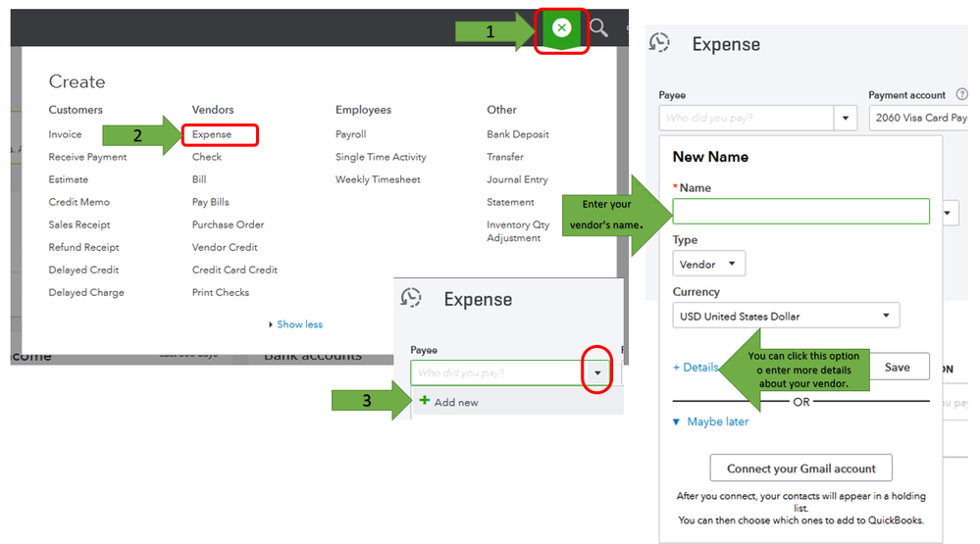Viewport: 980px width, 544px height.
Task: Open Payee dropdown arrow in right Expense panel
Action: click(845, 118)
